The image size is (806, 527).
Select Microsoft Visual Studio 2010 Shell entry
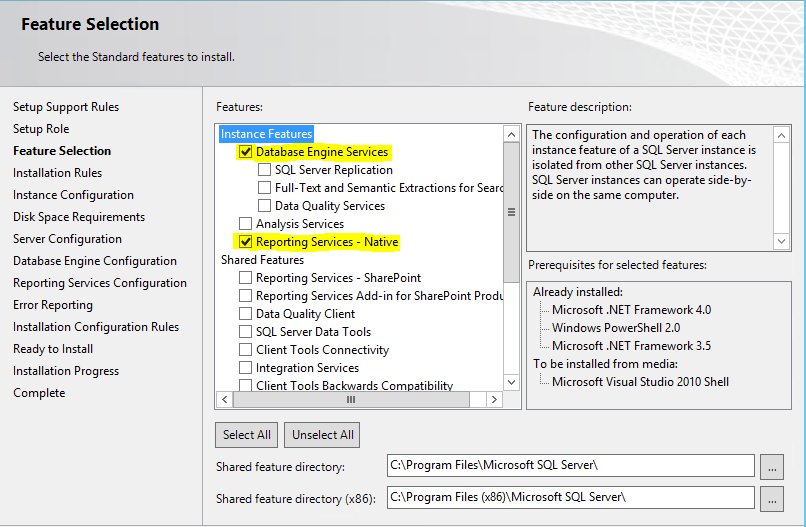click(640, 382)
